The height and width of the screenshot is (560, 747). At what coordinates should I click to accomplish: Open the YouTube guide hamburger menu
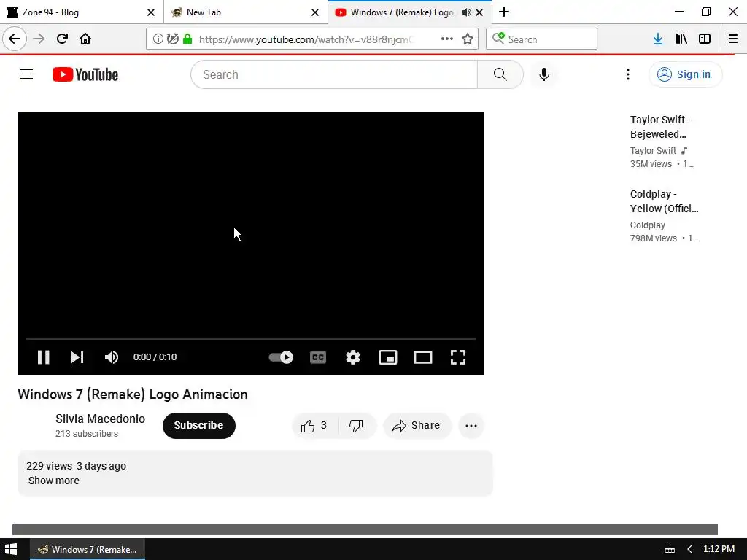pyautogui.click(x=26, y=74)
